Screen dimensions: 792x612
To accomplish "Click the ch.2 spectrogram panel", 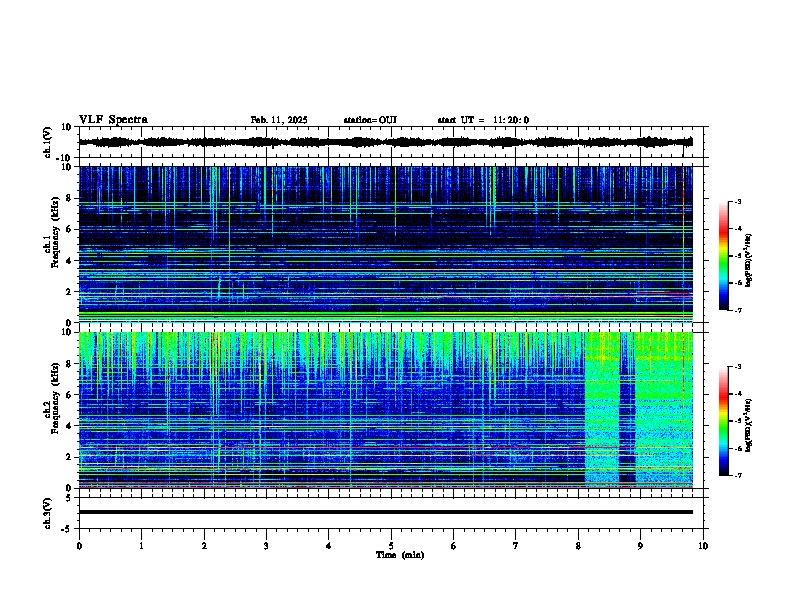I will pyautogui.click(x=386, y=410).
